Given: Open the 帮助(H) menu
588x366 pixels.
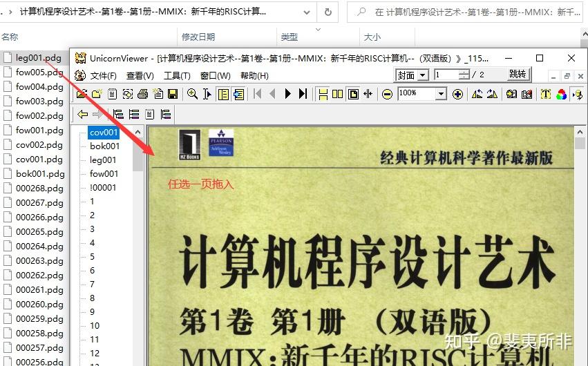Looking at the screenshot, I should pyautogui.click(x=255, y=76).
